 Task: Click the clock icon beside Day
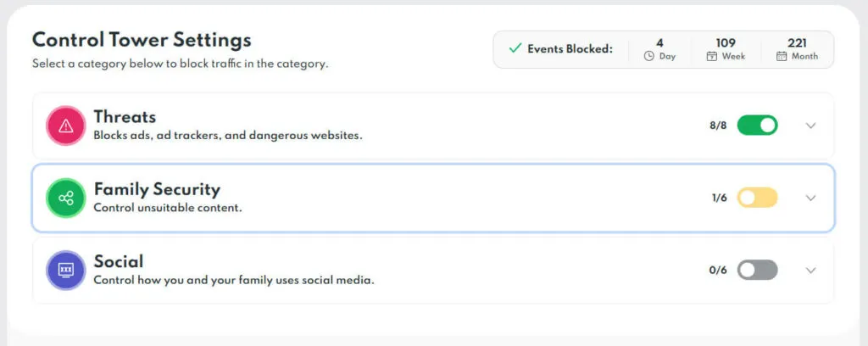pos(649,57)
